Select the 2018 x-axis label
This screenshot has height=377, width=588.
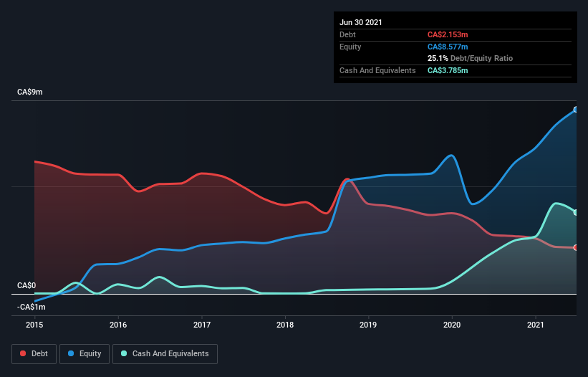[x=285, y=325]
